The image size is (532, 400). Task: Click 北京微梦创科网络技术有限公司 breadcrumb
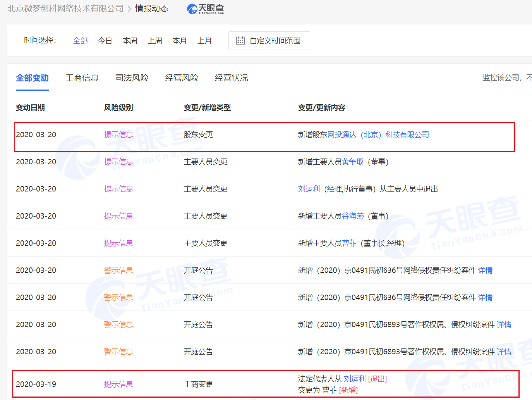[65, 9]
